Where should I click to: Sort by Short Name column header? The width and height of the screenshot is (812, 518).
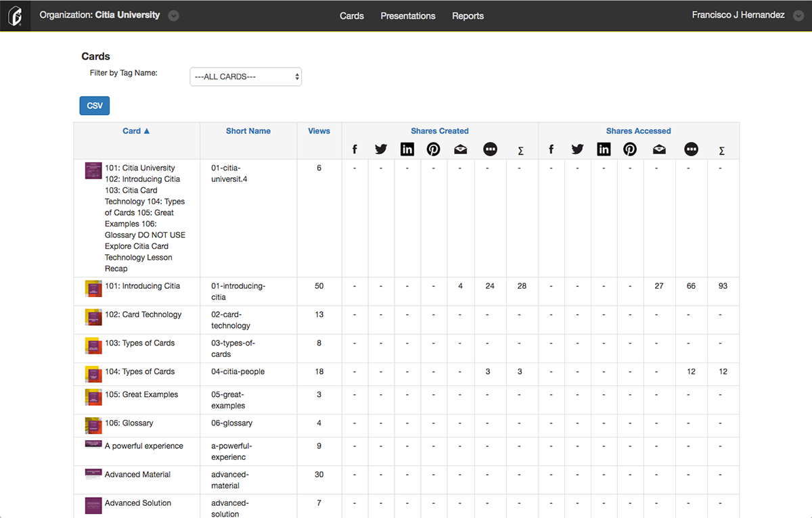[x=248, y=131]
